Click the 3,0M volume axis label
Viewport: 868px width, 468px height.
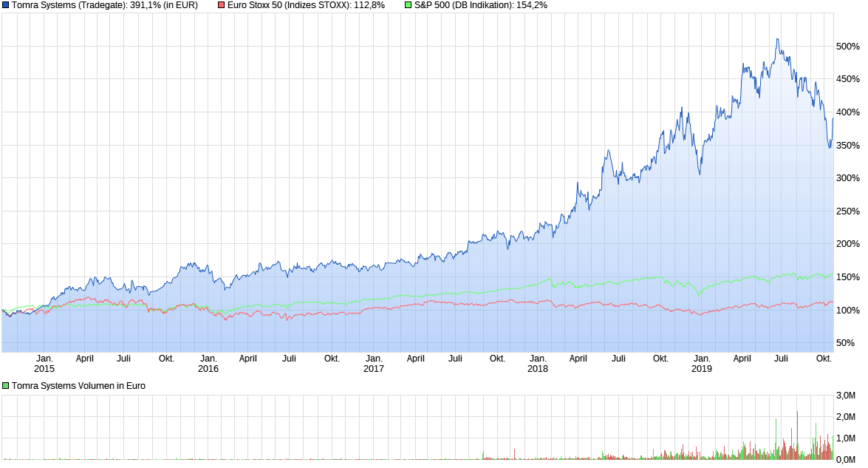(846, 396)
